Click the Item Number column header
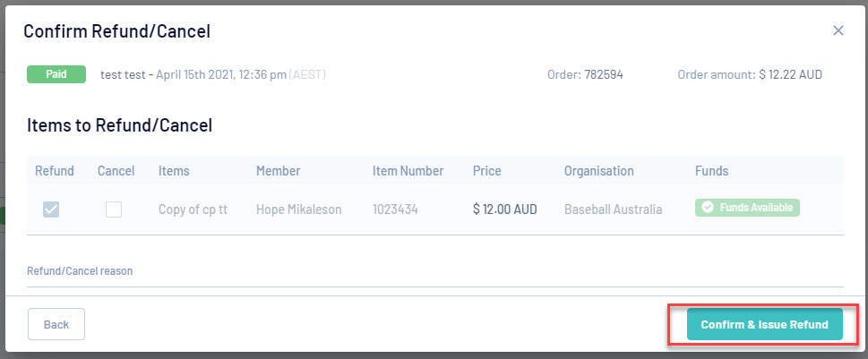868x359 pixels. tap(408, 171)
